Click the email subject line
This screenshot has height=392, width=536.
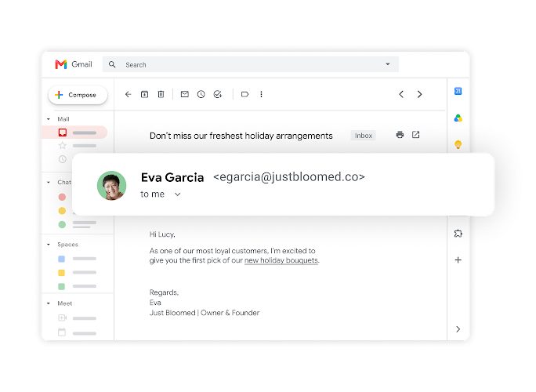(241, 136)
